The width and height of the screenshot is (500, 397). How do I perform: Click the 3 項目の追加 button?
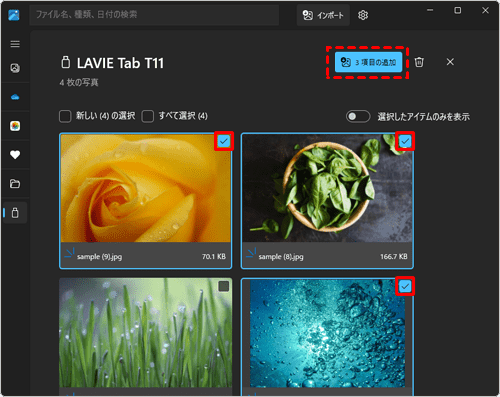[368, 62]
